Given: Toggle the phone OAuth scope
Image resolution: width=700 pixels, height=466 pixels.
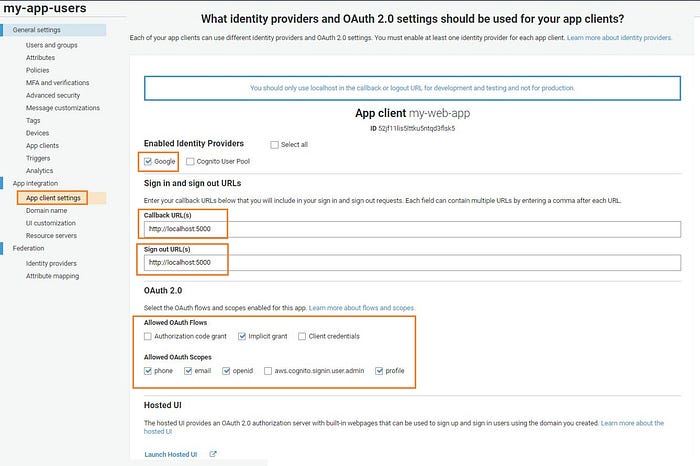Looking at the screenshot, I should point(148,371).
